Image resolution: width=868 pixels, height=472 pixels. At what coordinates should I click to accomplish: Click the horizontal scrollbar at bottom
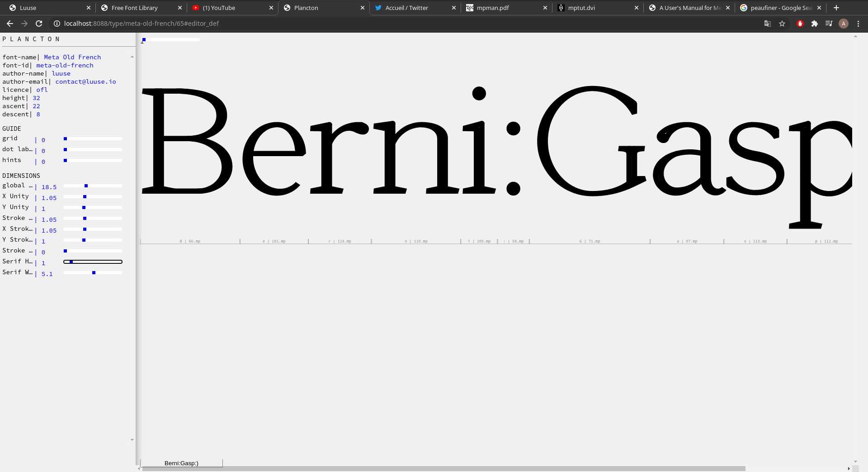click(443, 468)
